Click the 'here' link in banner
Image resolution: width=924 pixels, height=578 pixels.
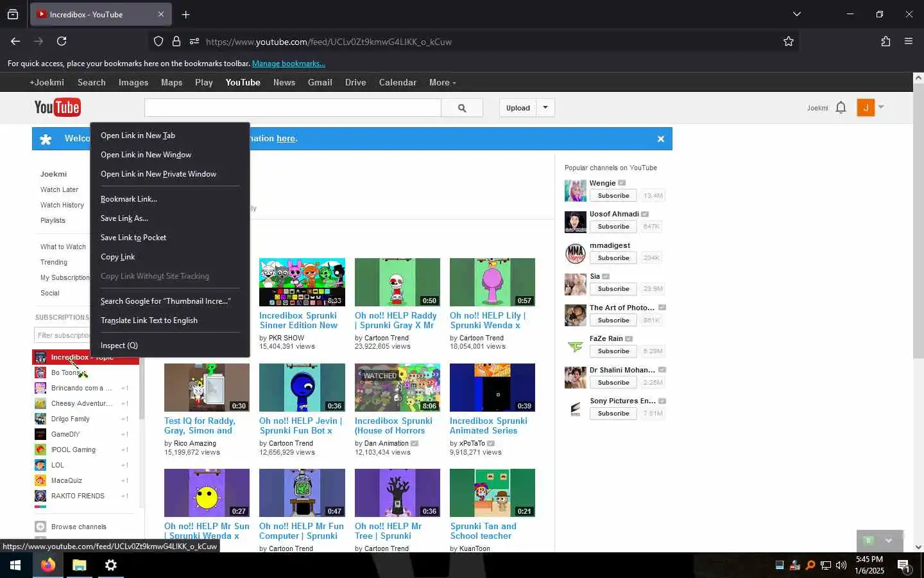286,138
